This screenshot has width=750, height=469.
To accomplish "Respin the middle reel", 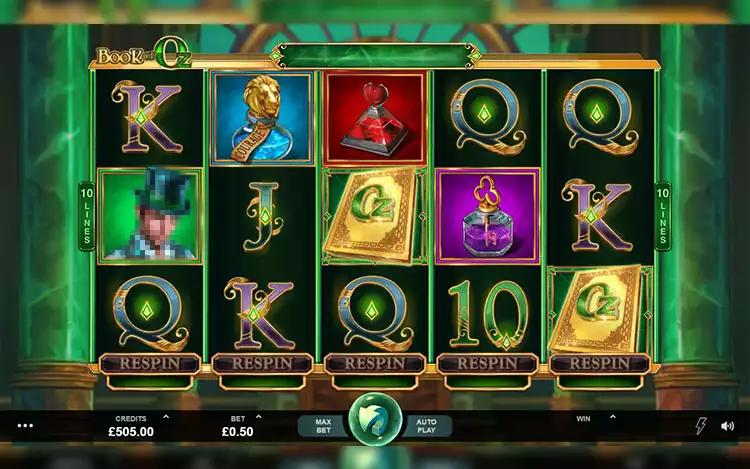I will pyautogui.click(x=375, y=364).
